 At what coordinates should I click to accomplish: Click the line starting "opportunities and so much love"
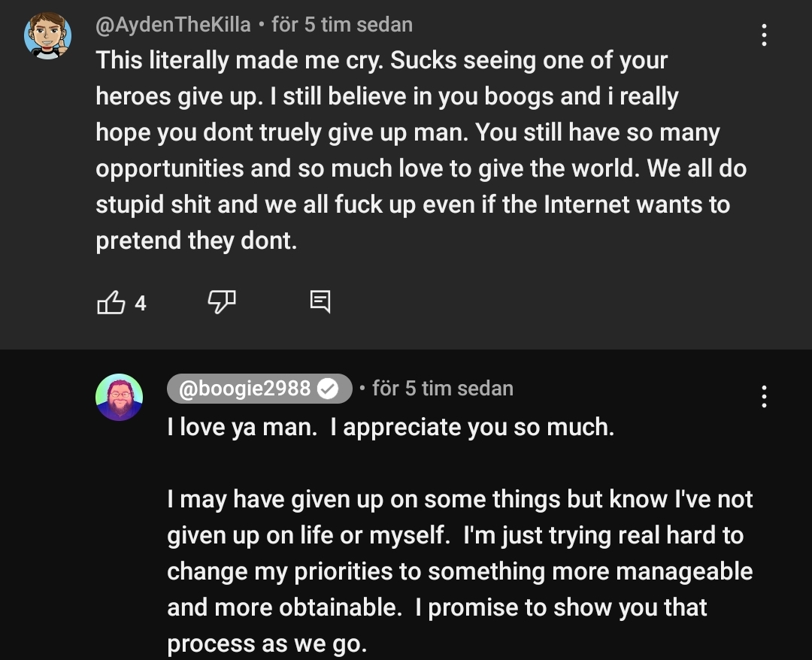421,168
